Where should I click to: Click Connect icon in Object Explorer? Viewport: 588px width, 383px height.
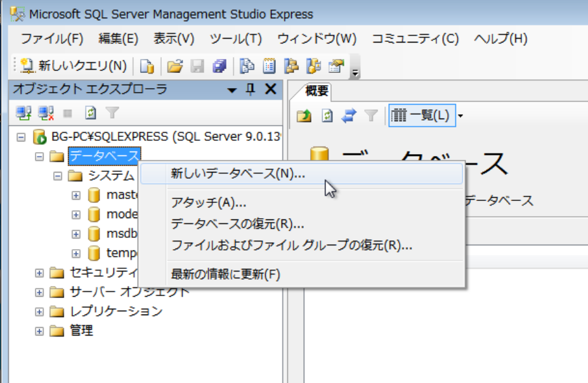pyautogui.click(x=23, y=112)
